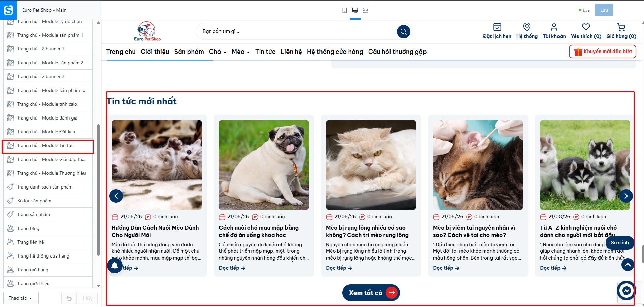Open Tài khoản user icon

[554, 27]
